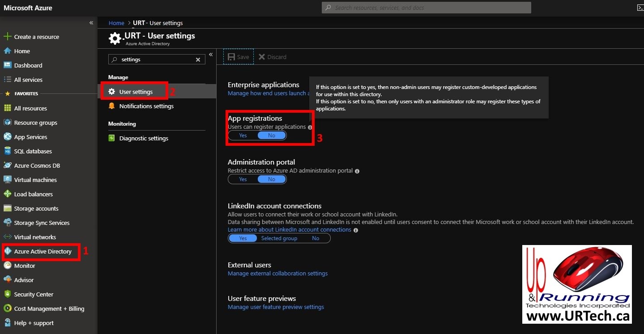Click the Storage accounts icon
644x334 pixels.
pyautogui.click(x=7, y=208)
